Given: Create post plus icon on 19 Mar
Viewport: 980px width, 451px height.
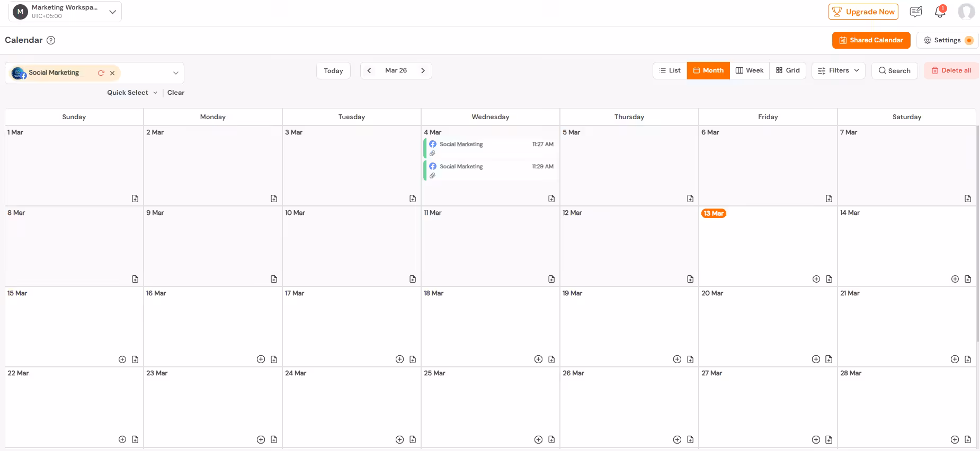Looking at the screenshot, I should click(x=677, y=359).
